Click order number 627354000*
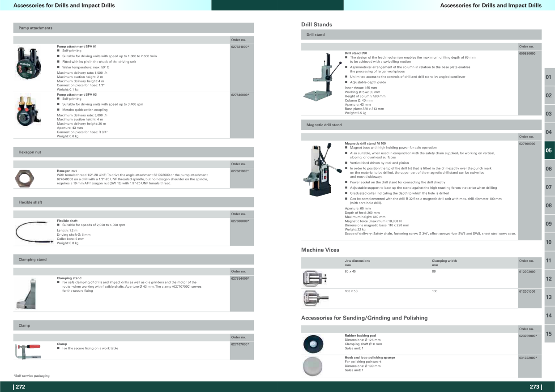555x392 pixels. (x=240, y=278)
